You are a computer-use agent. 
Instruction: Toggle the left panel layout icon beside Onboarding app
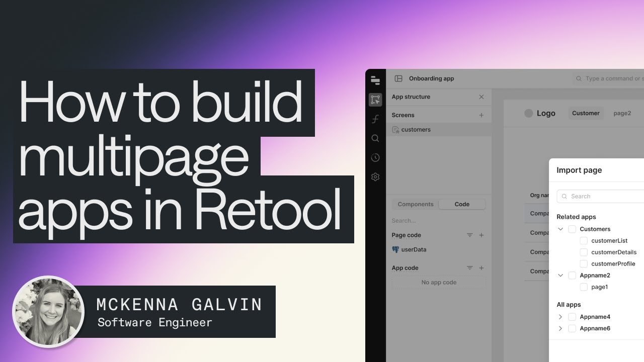(x=398, y=78)
